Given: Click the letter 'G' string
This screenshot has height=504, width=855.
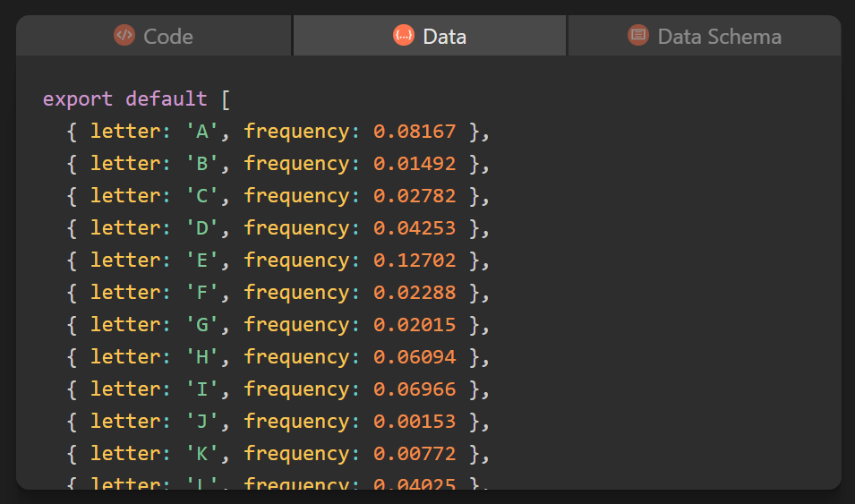Looking at the screenshot, I should tap(201, 325).
